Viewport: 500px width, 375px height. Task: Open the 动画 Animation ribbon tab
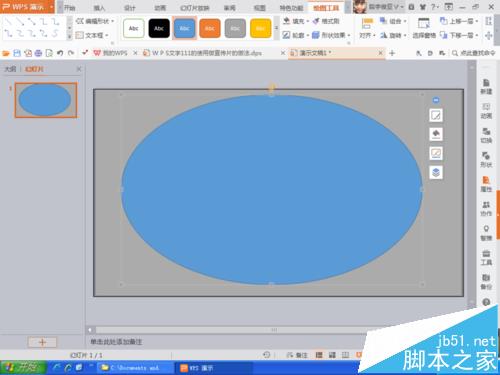tap(160, 8)
